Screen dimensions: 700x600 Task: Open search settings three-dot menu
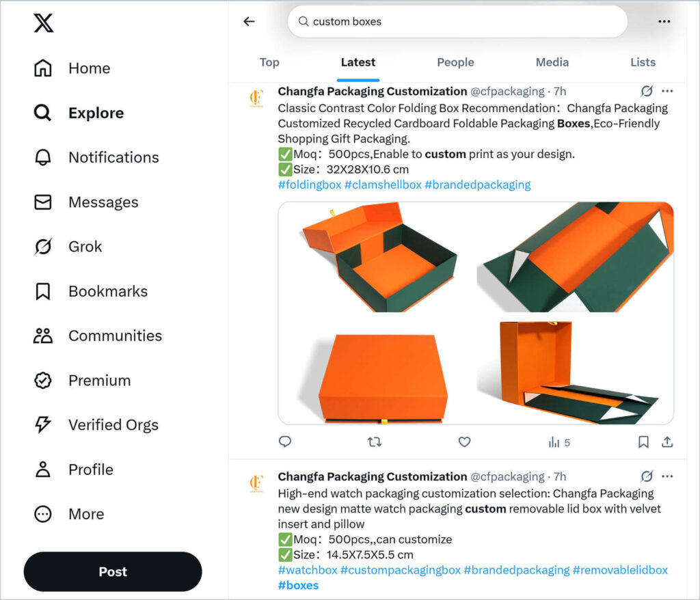pyautogui.click(x=664, y=22)
